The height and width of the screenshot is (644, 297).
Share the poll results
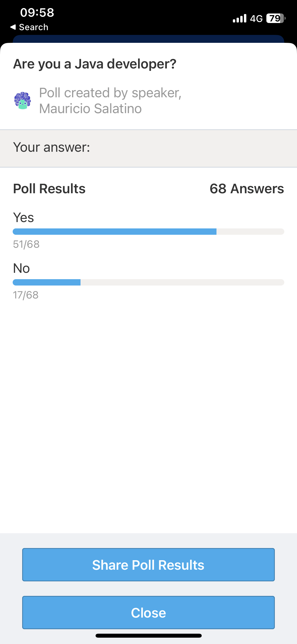pyautogui.click(x=148, y=565)
